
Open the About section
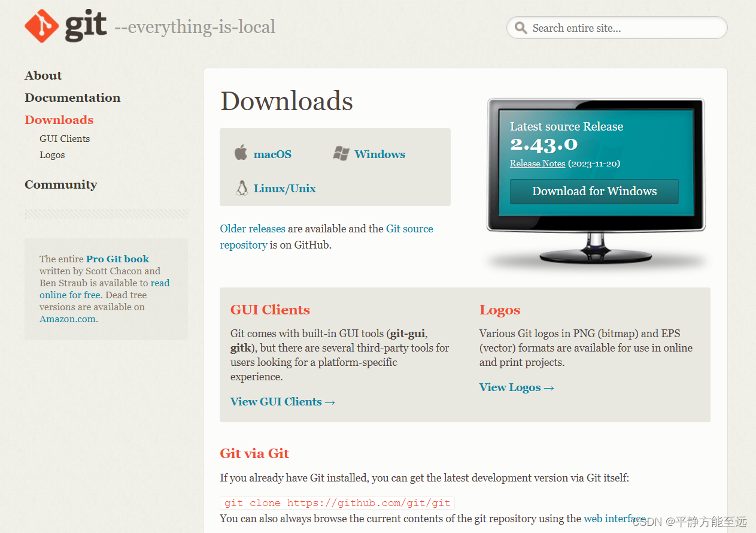pyautogui.click(x=43, y=75)
